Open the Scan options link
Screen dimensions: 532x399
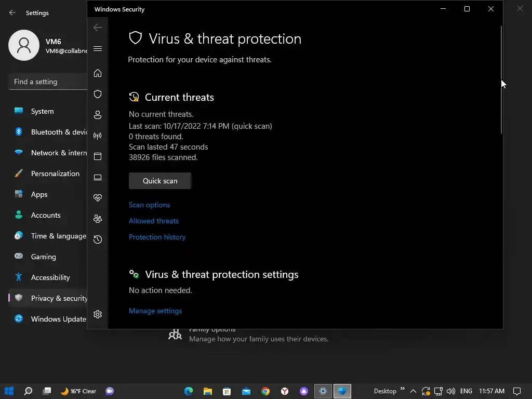click(149, 205)
